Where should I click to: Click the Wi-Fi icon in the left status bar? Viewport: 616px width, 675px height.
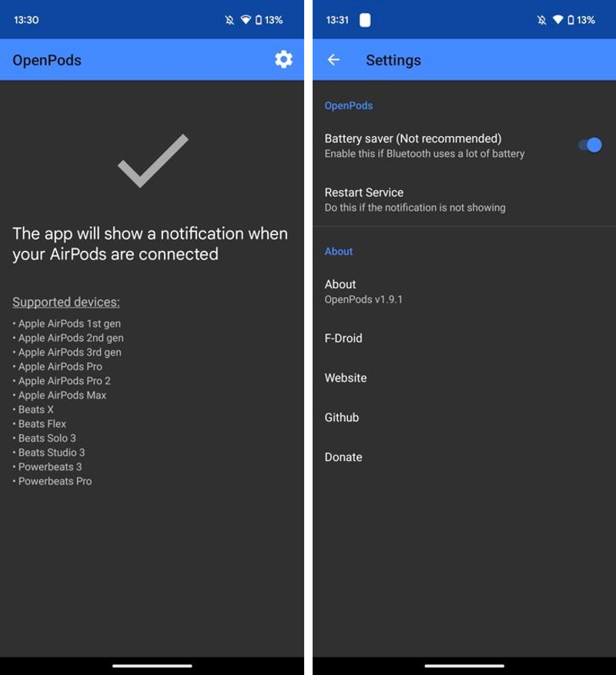(x=246, y=20)
